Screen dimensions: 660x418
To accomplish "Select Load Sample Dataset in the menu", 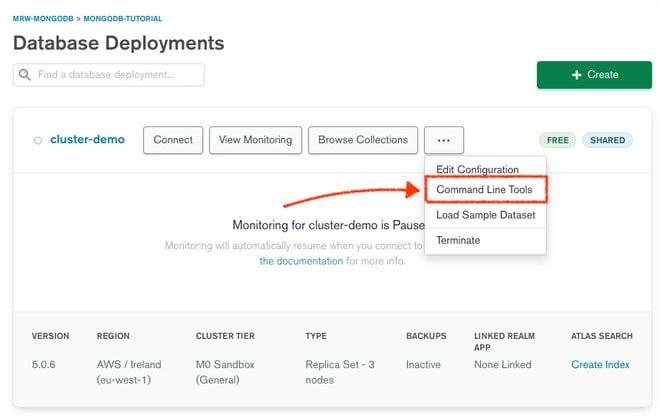I will pos(485,215).
